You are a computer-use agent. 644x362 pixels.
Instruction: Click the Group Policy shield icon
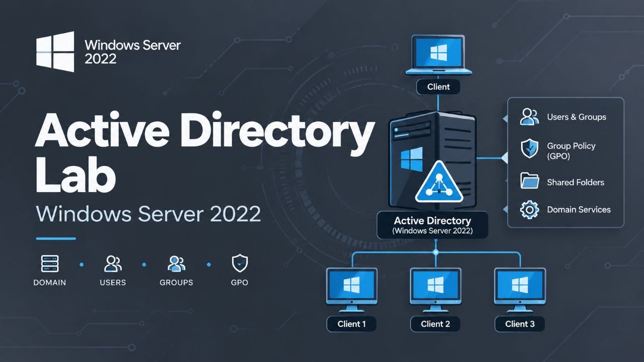point(529,149)
